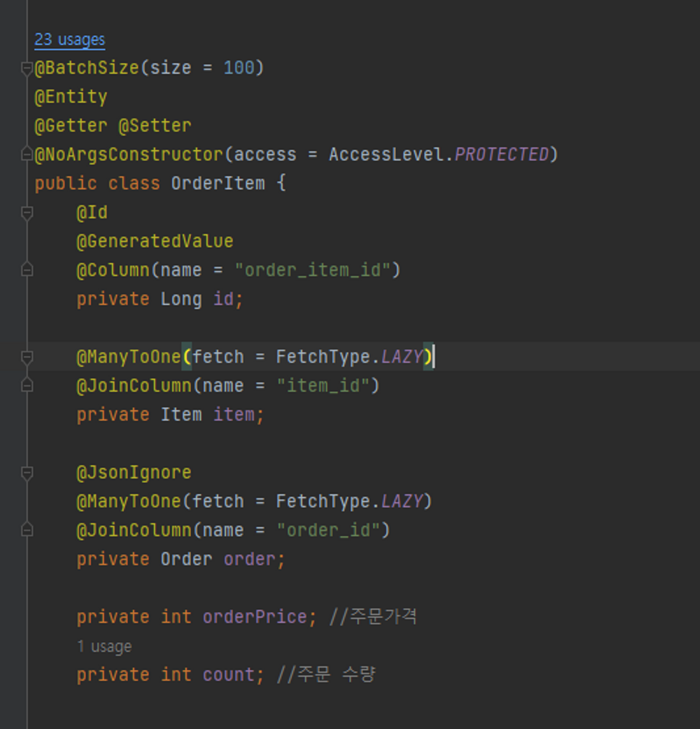
Task: Click the count field name
Action: coord(229,675)
